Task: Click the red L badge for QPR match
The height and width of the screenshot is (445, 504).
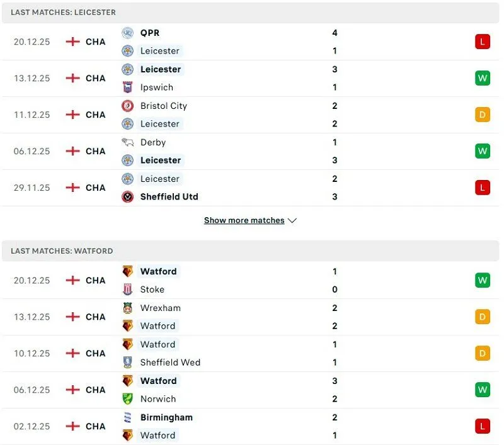Action: click(483, 42)
